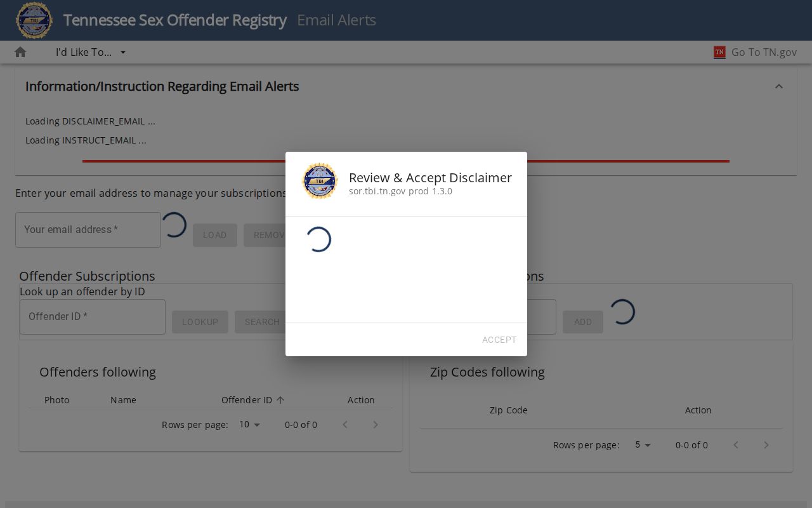Click the Offender ID input field
This screenshot has width=812, height=508.
tap(93, 317)
